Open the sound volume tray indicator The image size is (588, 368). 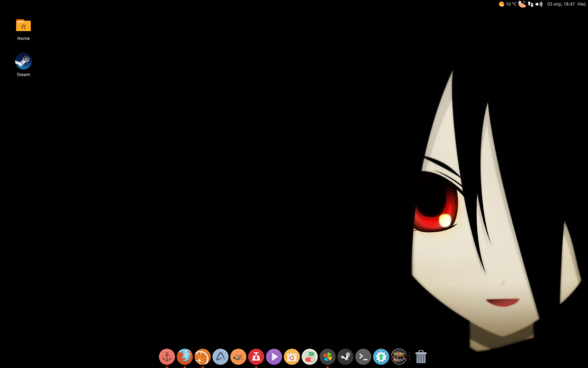(539, 4)
